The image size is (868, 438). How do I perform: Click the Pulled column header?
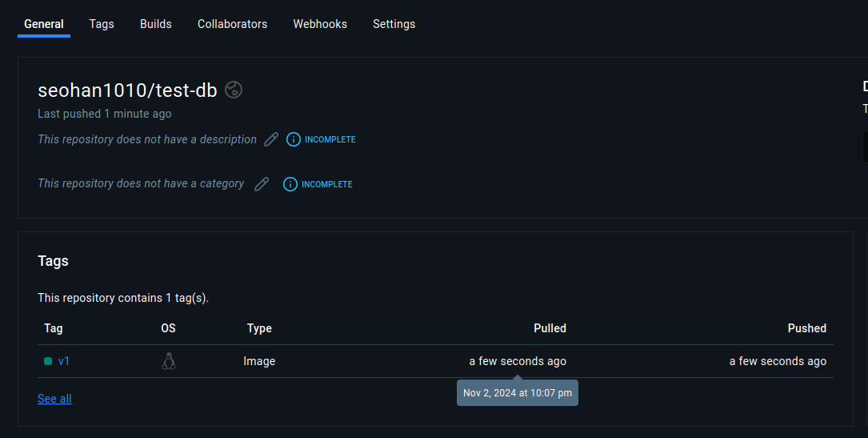(x=550, y=328)
